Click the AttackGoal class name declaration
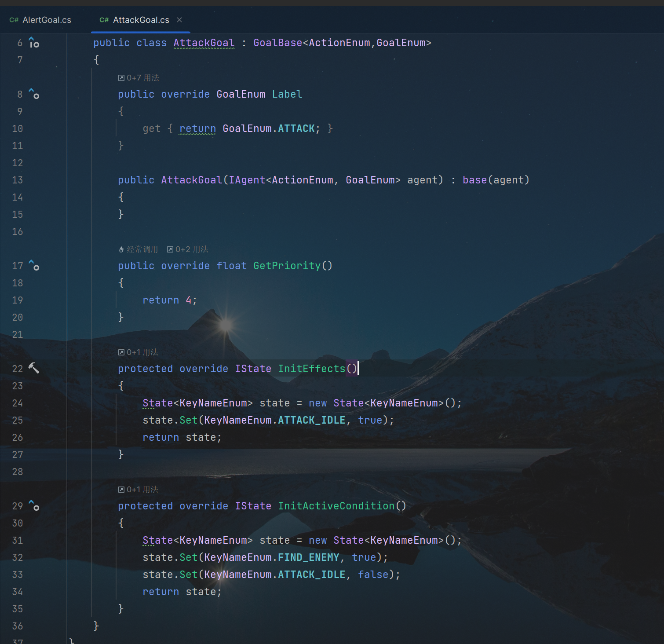 [x=204, y=43]
